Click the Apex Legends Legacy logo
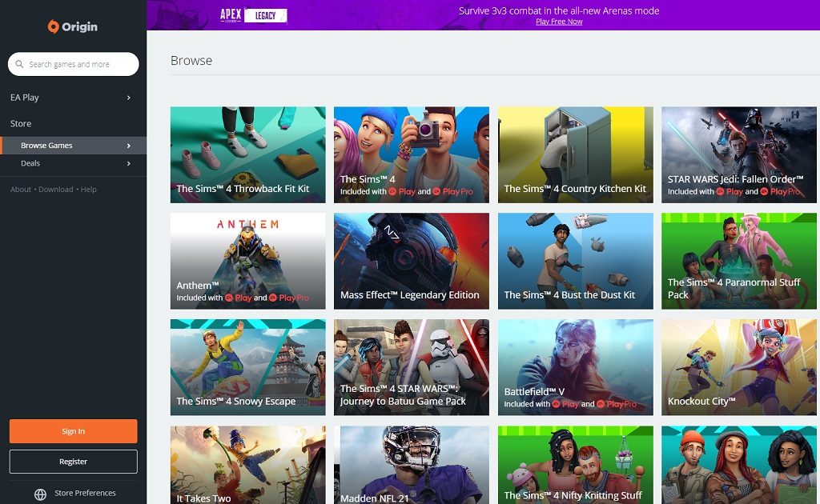820x504 pixels. (254, 15)
